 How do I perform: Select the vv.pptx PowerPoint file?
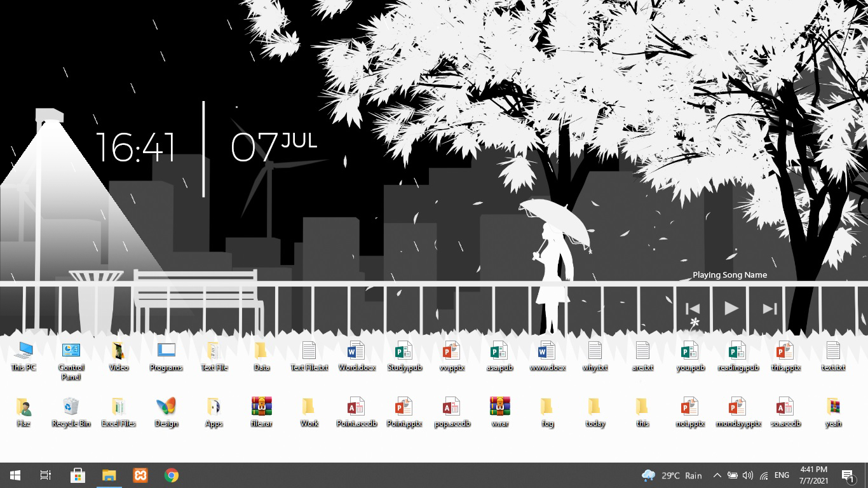pyautogui.click(x=452, y=356)
